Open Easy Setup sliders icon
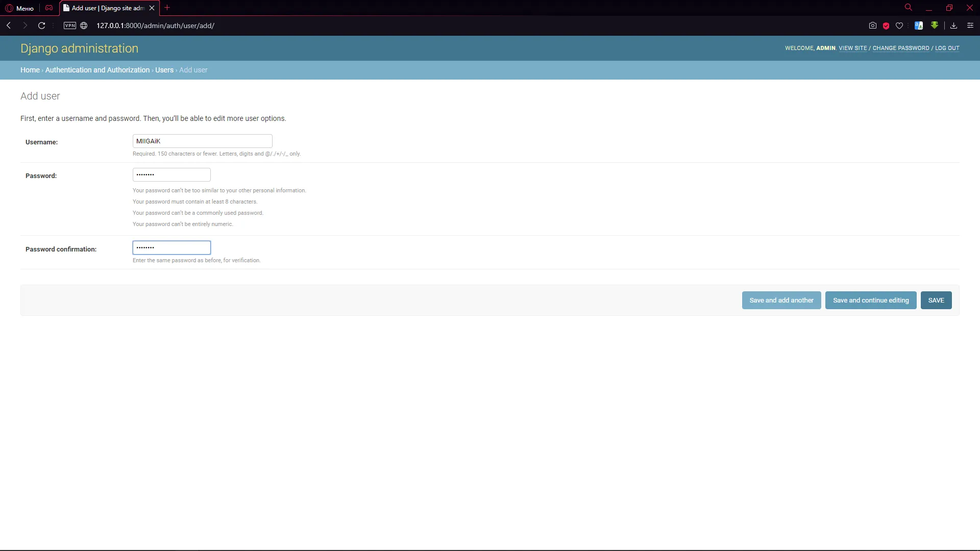Screen dimensions: 980x551 (970, 26)
